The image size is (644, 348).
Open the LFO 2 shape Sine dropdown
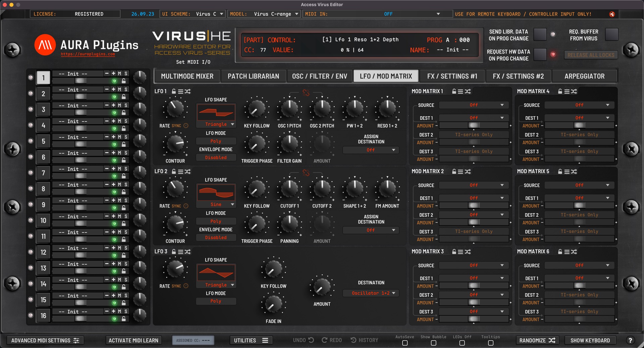(x=216, y=204)
